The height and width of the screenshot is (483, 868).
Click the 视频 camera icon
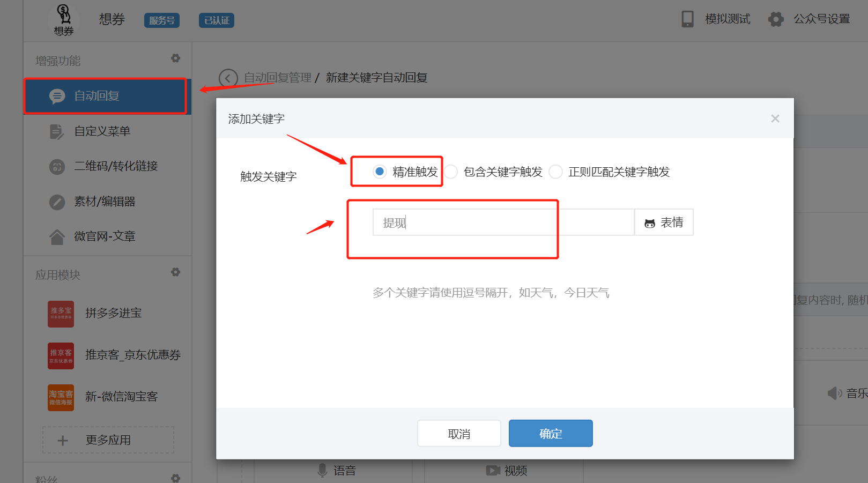click(x=493, y=471)
